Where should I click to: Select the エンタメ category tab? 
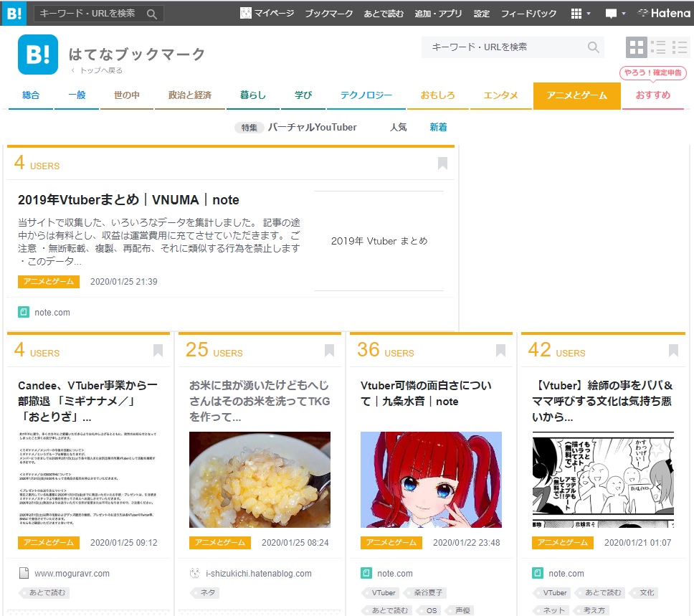coord(500,95)
